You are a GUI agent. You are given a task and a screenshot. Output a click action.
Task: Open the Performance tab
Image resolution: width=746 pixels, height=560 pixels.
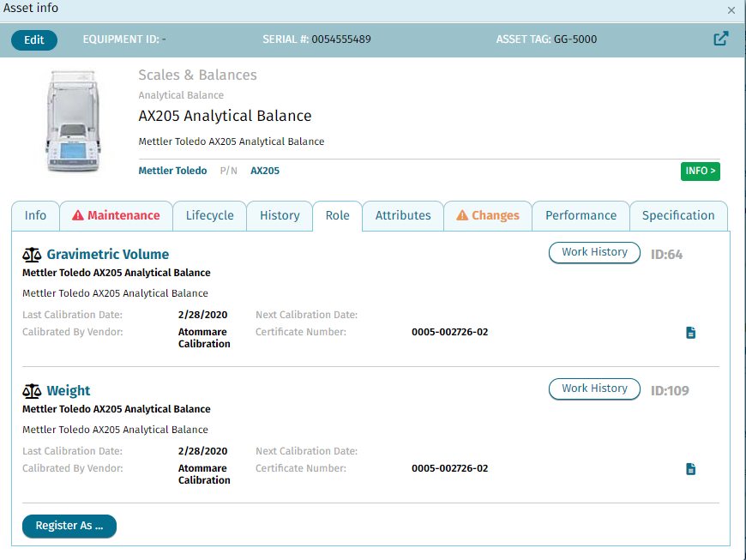pyautogui.click(x=581, y=216)
